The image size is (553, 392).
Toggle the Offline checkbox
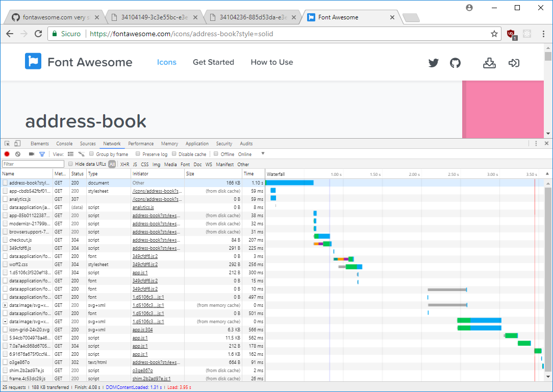(216, 154)
